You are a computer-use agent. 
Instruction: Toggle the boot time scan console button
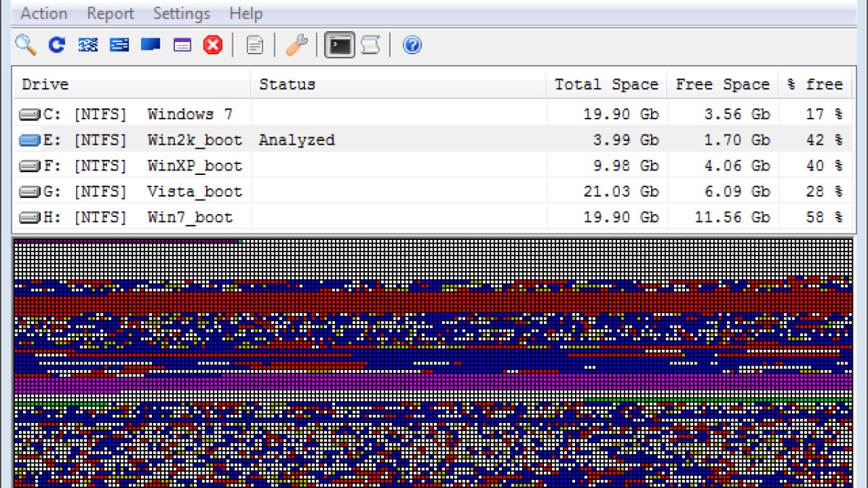[339, 46]
